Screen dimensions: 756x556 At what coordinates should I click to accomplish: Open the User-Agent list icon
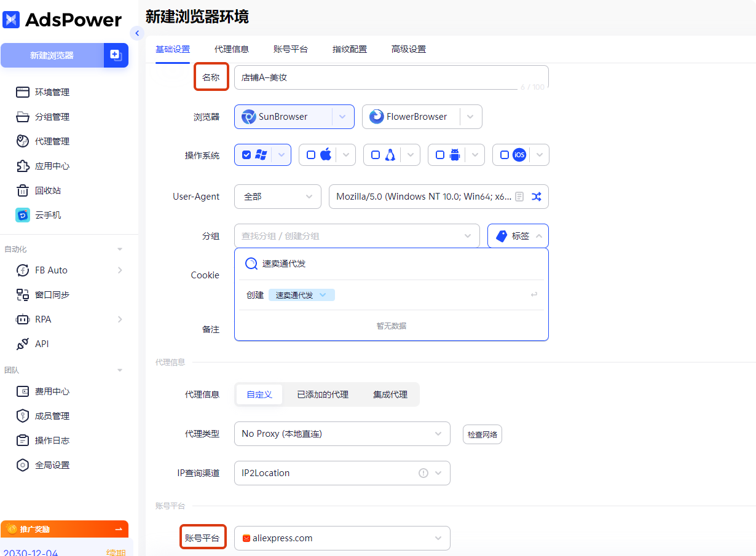click(519, 197)
